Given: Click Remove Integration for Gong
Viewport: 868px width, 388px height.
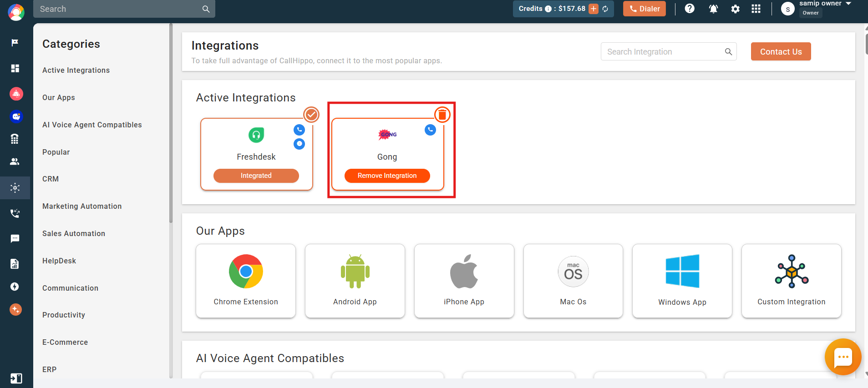Looking at the screenshot, I should pyautogui.click(x=387, y=176).
